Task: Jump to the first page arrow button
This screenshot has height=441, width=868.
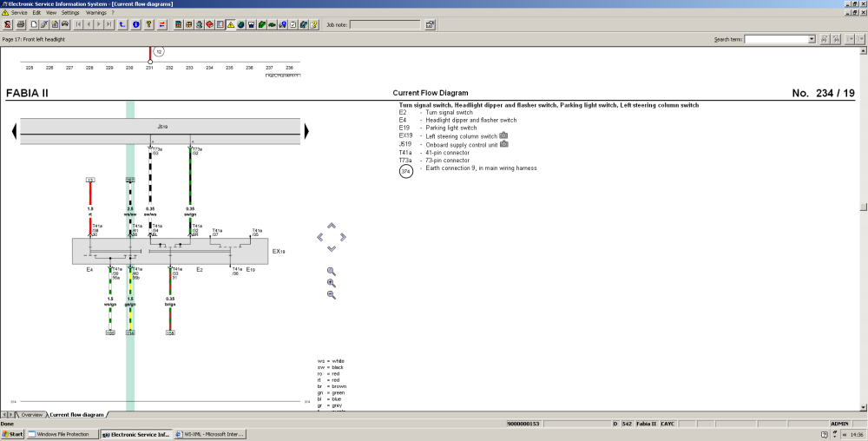Action: coord(78,24)
